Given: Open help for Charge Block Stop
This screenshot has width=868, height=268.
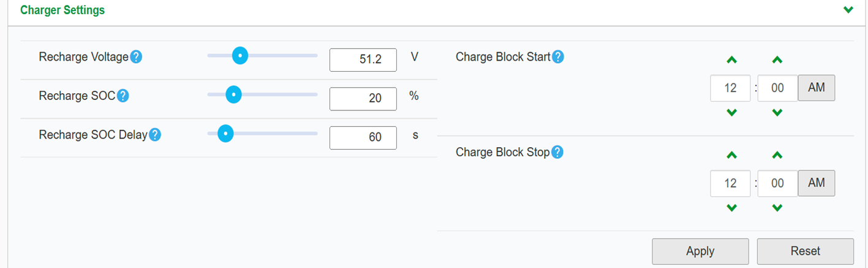Looking at the screenshot, I should (557, 152).
